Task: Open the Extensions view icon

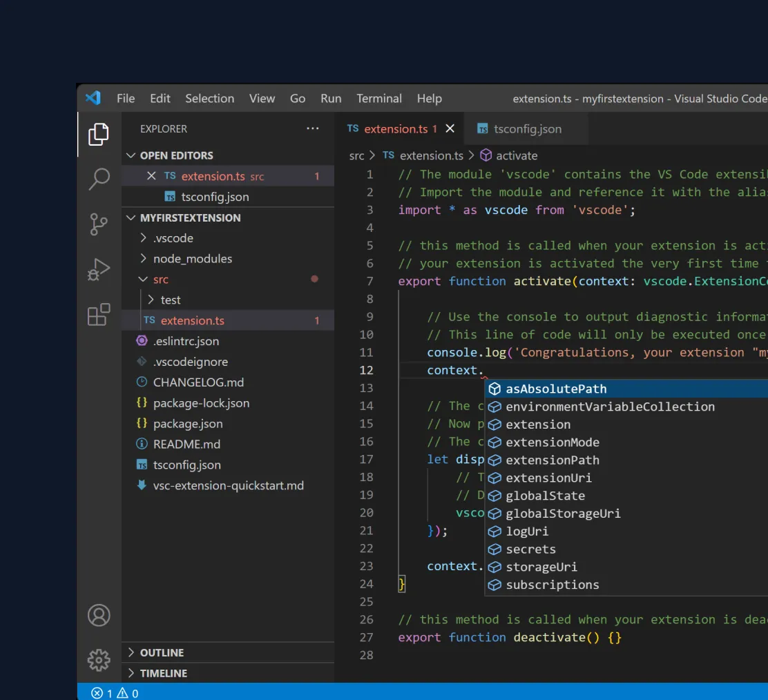Action: click(x=99, y=315)
